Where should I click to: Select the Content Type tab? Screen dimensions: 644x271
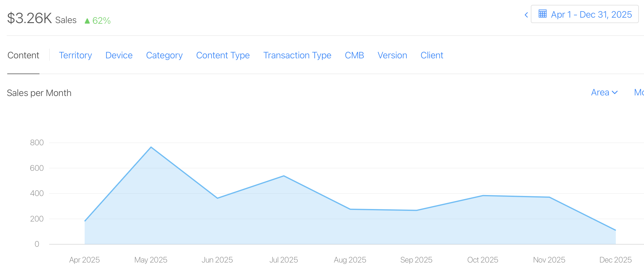pyautogui.click(x=223, y=55)
